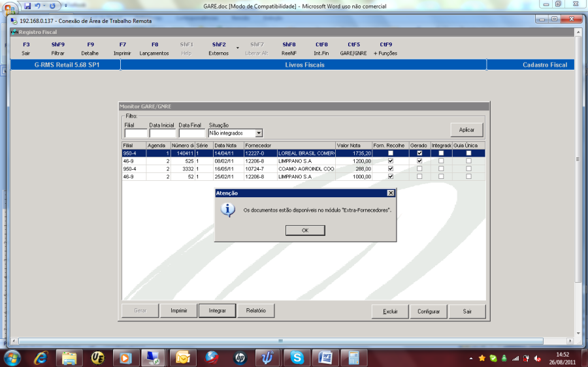
Task: Click the Aplicar filter button
Action: (466, 130)
